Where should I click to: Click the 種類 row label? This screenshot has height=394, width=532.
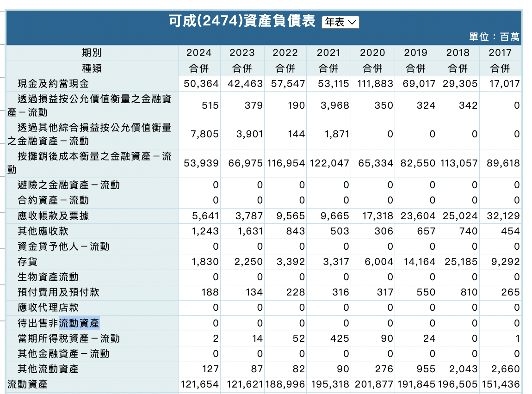click(x=92, y=68)
